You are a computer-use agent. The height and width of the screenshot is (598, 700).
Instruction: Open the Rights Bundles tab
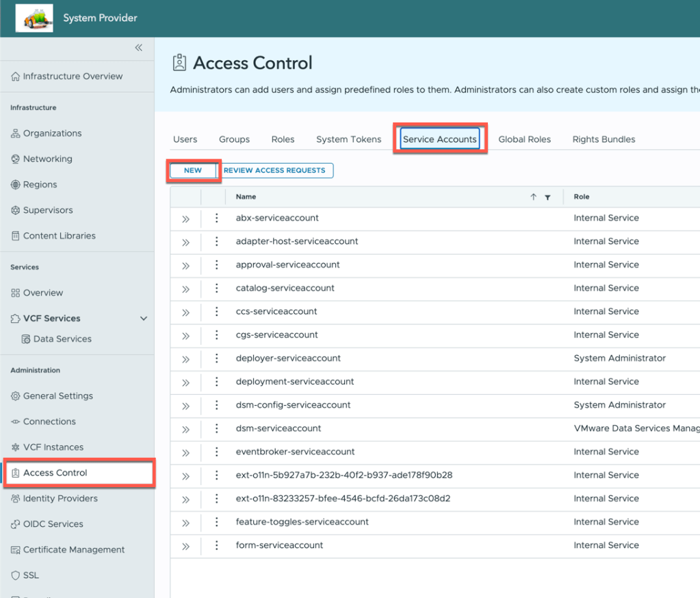(x=604, y=140)
